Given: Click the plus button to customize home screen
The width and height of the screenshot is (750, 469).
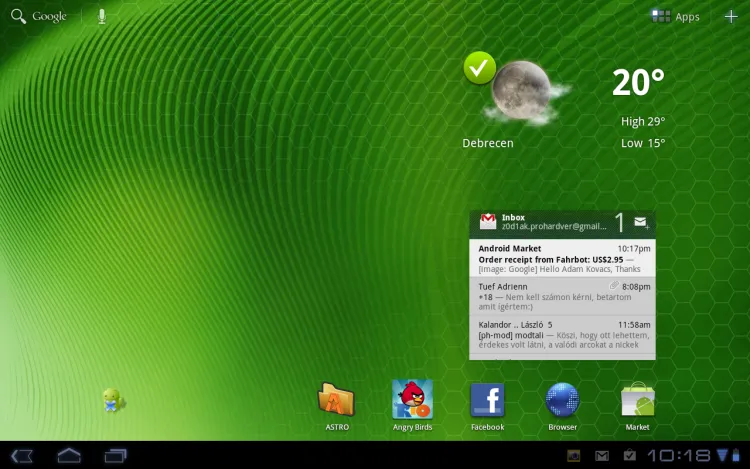Looking at the screenshot, I should coord(730,16).
